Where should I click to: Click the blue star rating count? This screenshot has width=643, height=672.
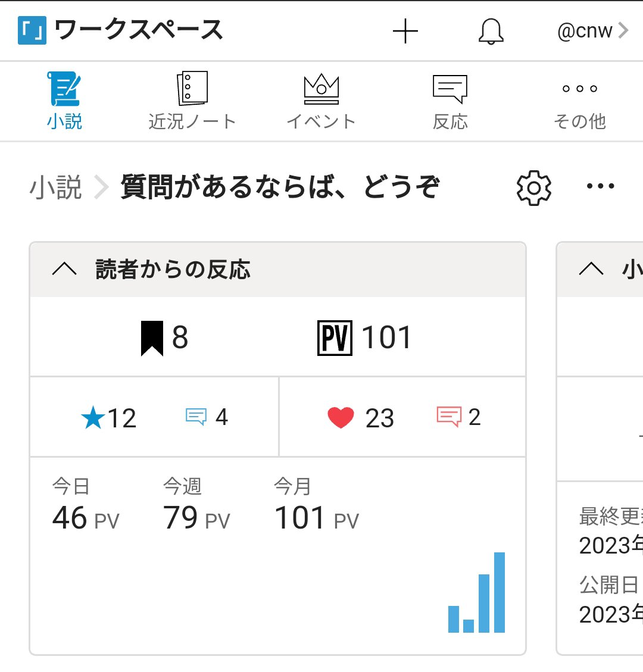point(109,418)
